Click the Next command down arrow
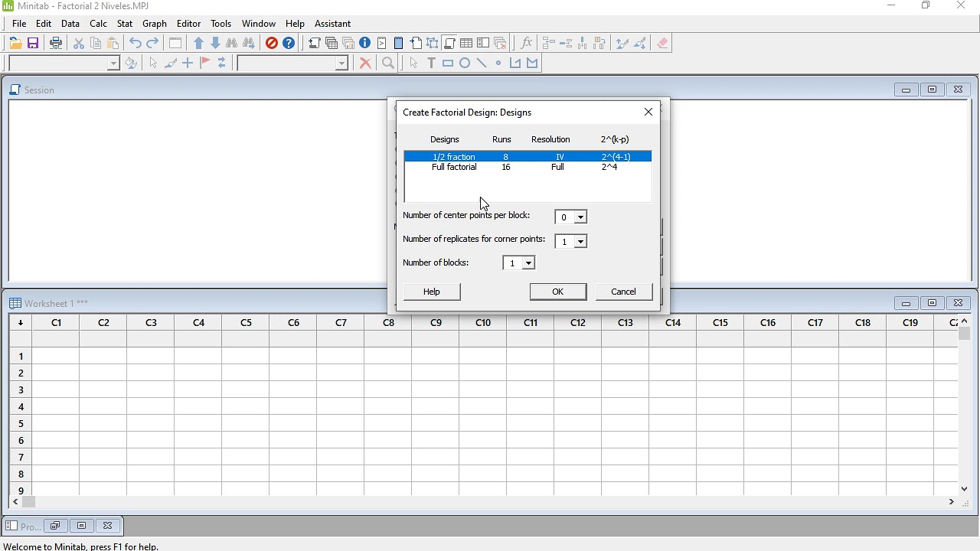This screenshot has width=980, height=551. tap(216, 44)
